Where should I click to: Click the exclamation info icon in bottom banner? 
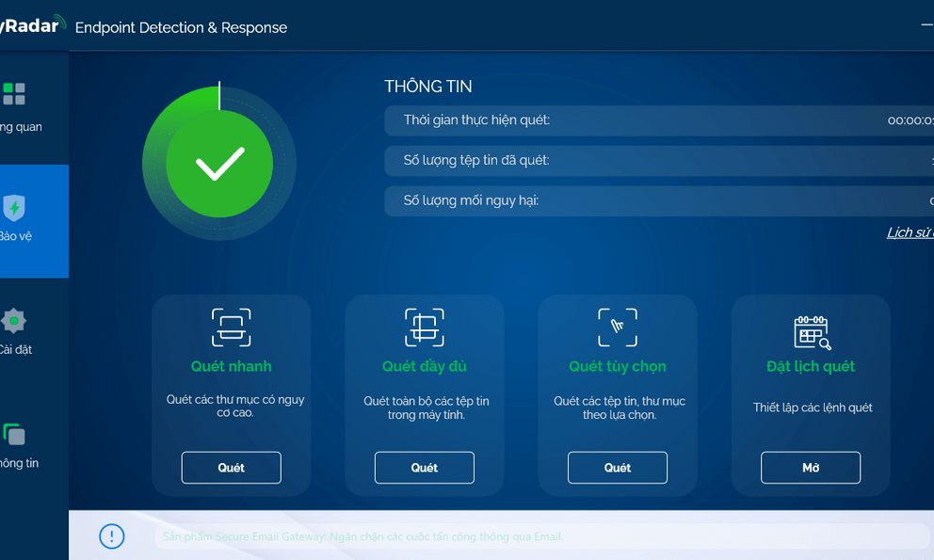pyautogui.click(x=111, y=536)
